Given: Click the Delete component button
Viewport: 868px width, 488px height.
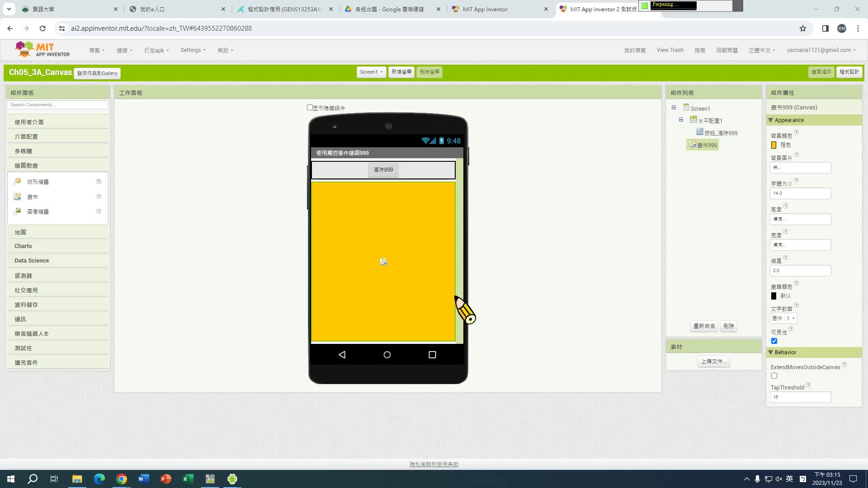Looking at the screenshot, I should 728,326.
